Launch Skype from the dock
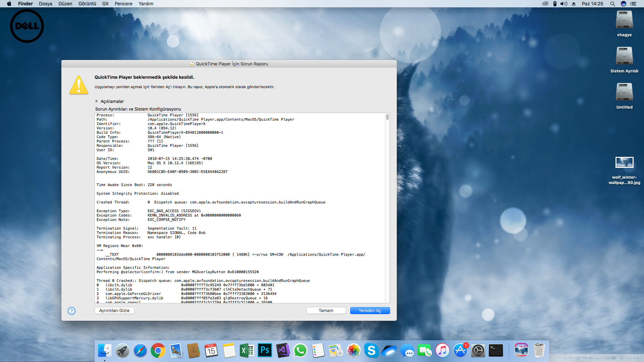 (x=371, y=351)
